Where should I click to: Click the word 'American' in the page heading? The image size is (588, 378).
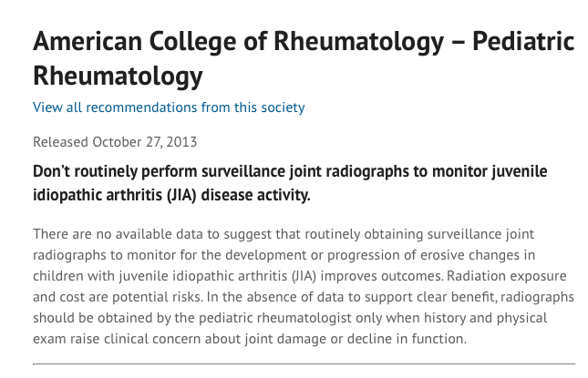click(88, 41)
